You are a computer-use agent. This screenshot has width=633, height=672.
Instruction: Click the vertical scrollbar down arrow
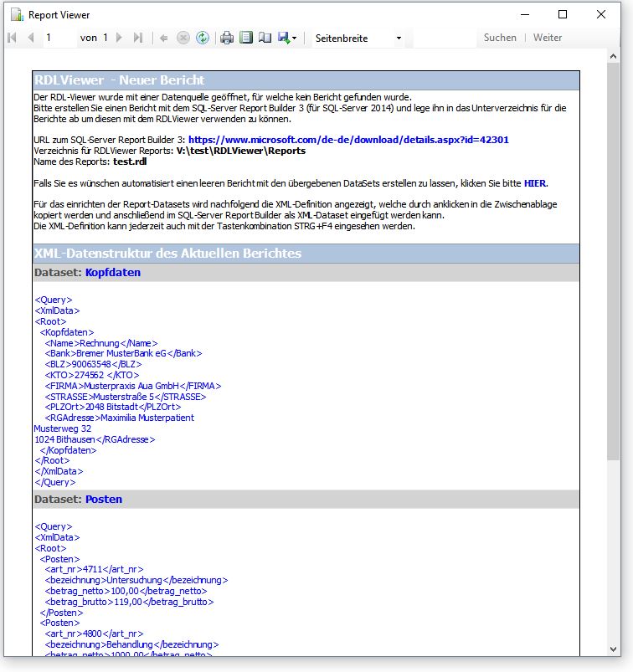[613, 649]
